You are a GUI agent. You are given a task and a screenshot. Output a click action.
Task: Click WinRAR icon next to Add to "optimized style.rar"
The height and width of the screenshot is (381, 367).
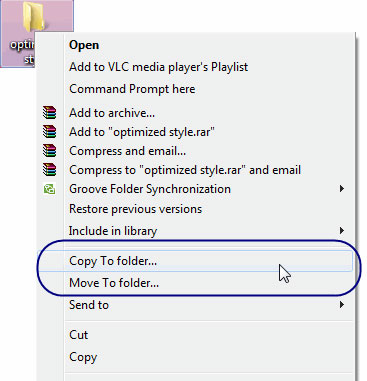(49, 132)
